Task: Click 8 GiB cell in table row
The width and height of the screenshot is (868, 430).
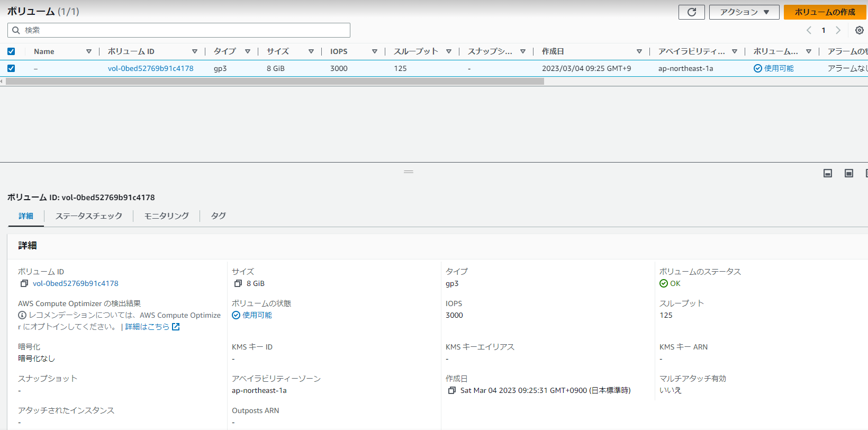Action: [x=276, y=68]
